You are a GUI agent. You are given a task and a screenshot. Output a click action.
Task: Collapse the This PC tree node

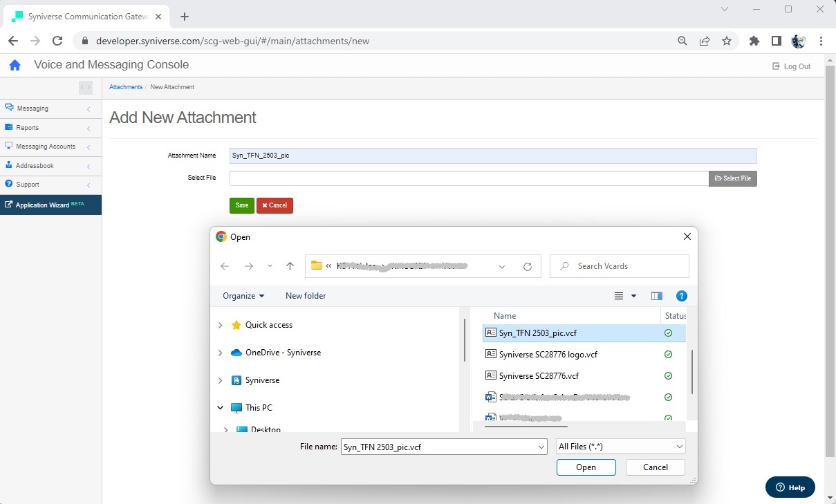(221, 408)
